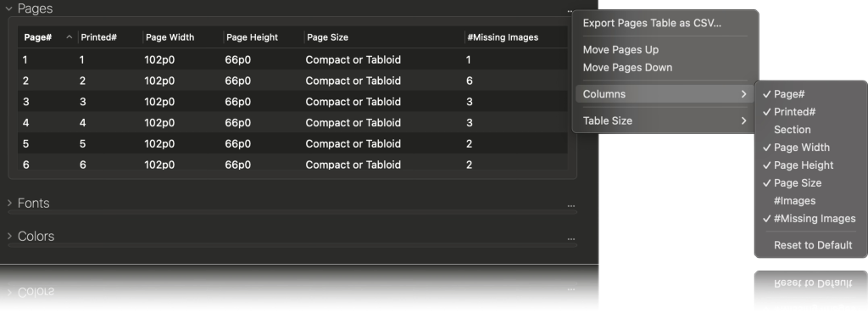Expand the Fonts section
868x313 pixels.
coord(8,204)
